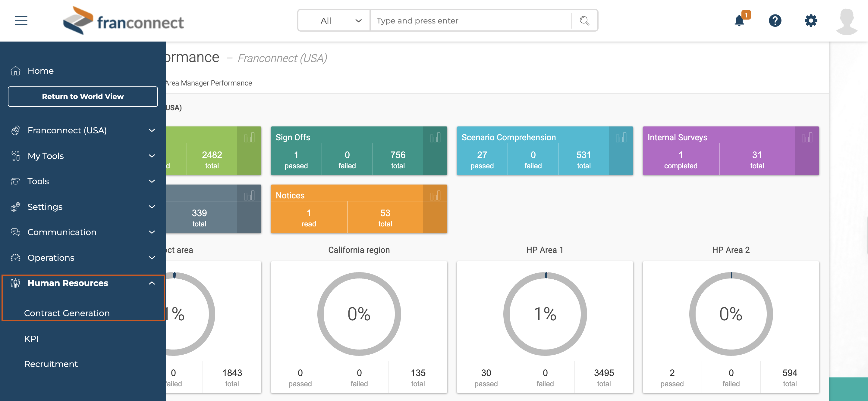Click Sign Offs 0 failed stat
Screen dimensions: 868x401
pyautogui.click(x=347, y=159)
